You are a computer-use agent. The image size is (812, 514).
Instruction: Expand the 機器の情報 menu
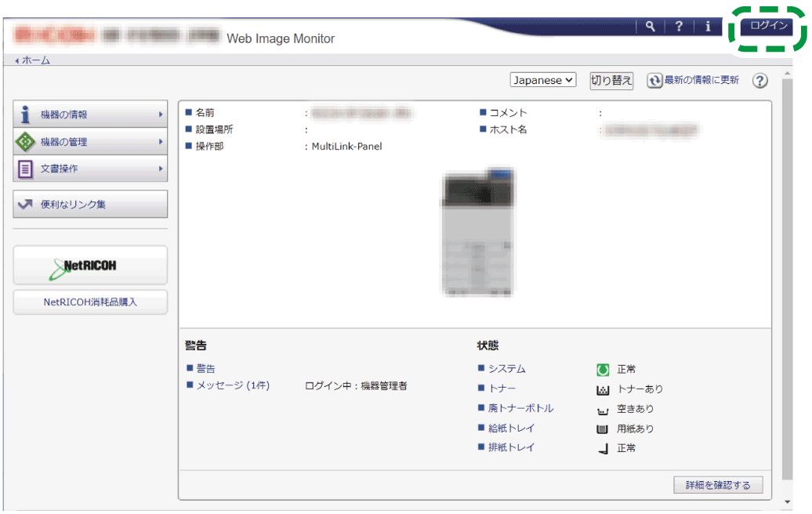(x=90, y=114)
